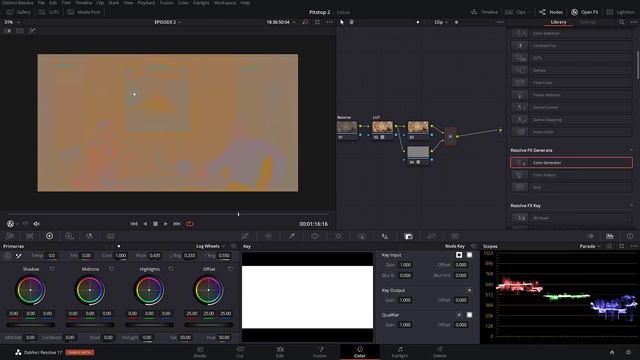This screenshot has height=360, width=640.
Task: Collapse the Resolve FX Key section
Action: coord(631,205)
